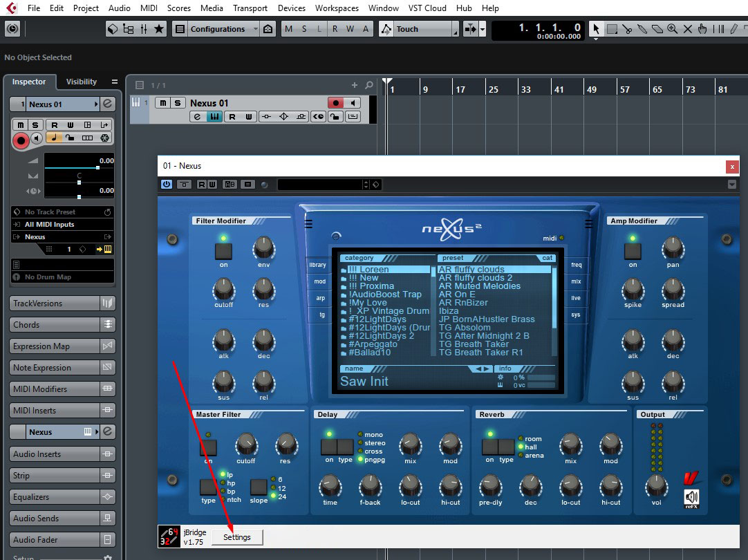The width and height of the screenshot is (748, 560).
Task: Open the All MIDI Inputs routing dropdown
Action: pos(62,224)
